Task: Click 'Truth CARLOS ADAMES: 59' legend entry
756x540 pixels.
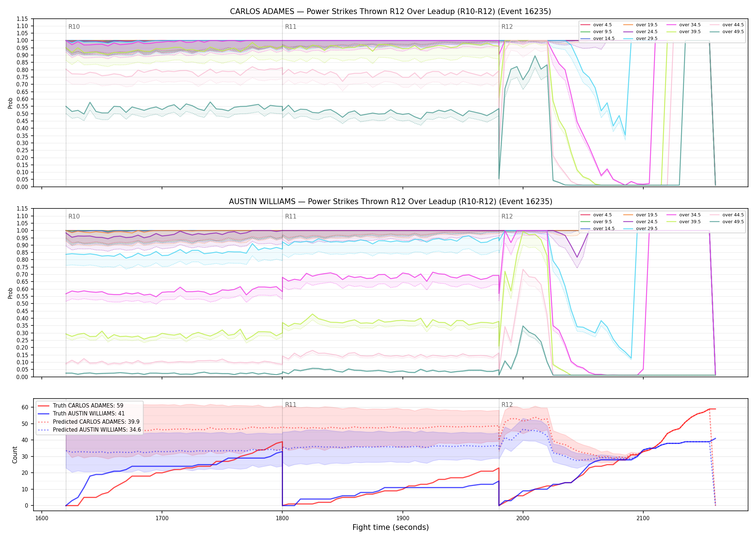Action: tap(88, 406)
